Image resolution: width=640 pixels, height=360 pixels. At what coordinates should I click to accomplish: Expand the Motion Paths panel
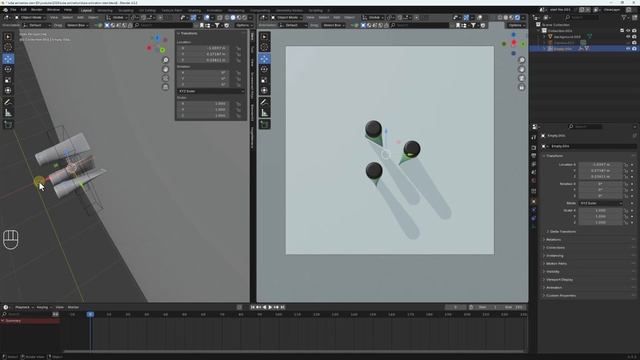tap(588, 264)
